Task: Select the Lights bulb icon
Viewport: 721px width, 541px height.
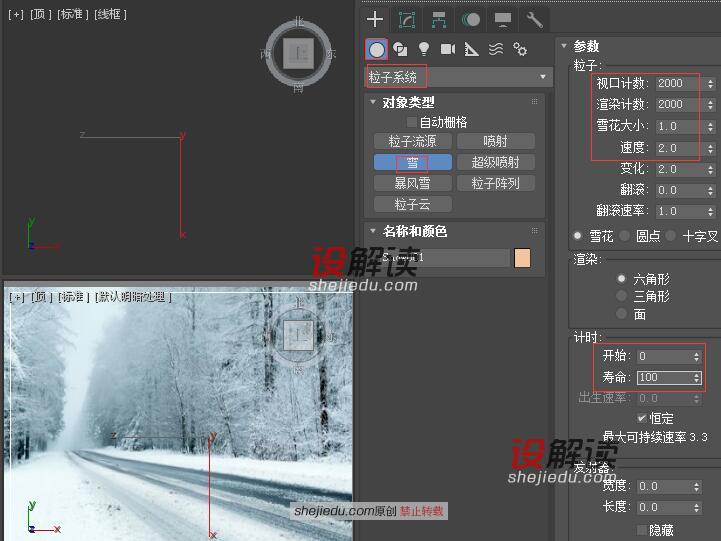Action: click(424, 49)
